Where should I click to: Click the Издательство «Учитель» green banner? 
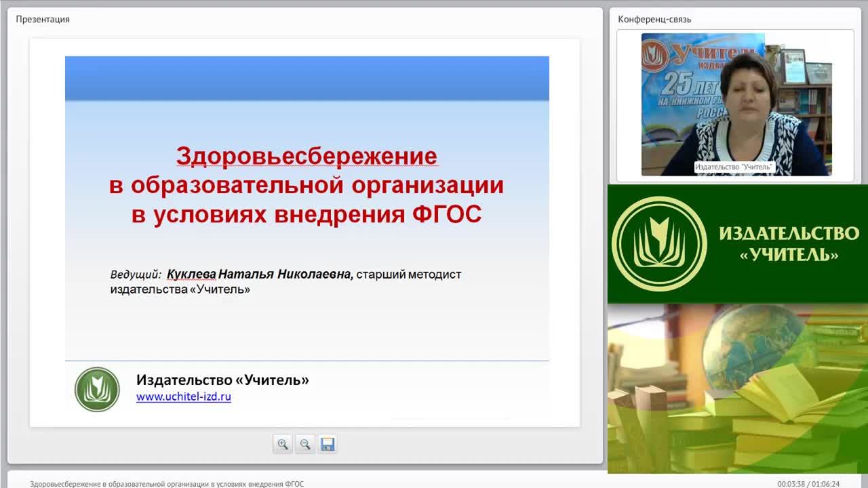click(x=738, y=244)
